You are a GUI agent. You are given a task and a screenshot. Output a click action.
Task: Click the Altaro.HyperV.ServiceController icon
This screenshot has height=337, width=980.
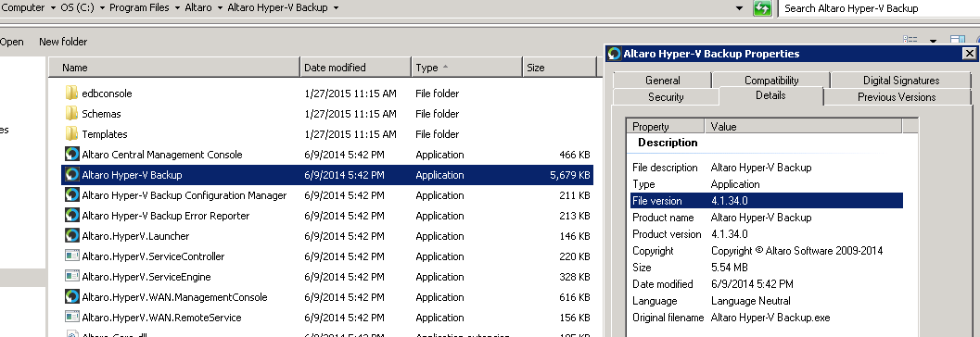tap(72, 256)
